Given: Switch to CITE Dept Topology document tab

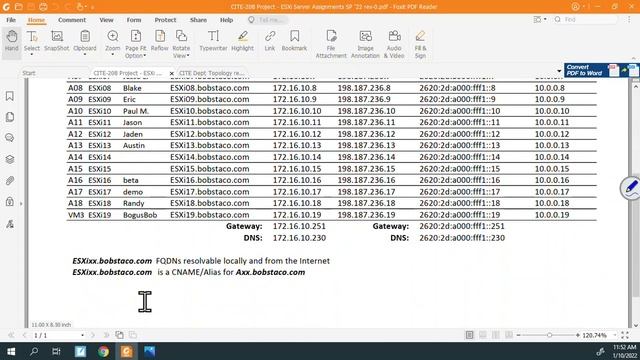Looking at the screenshot, I should (211, 73).
